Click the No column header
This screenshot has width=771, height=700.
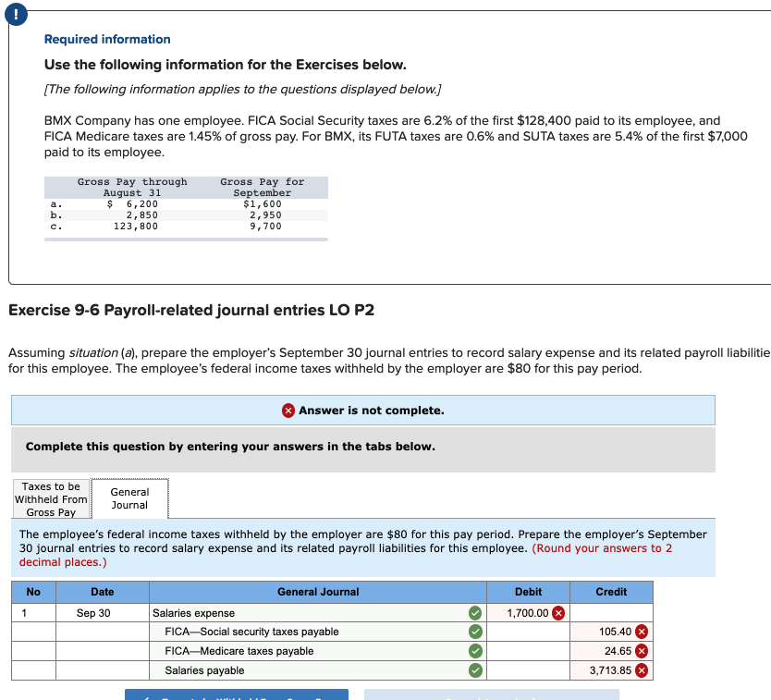click(33, 592)
